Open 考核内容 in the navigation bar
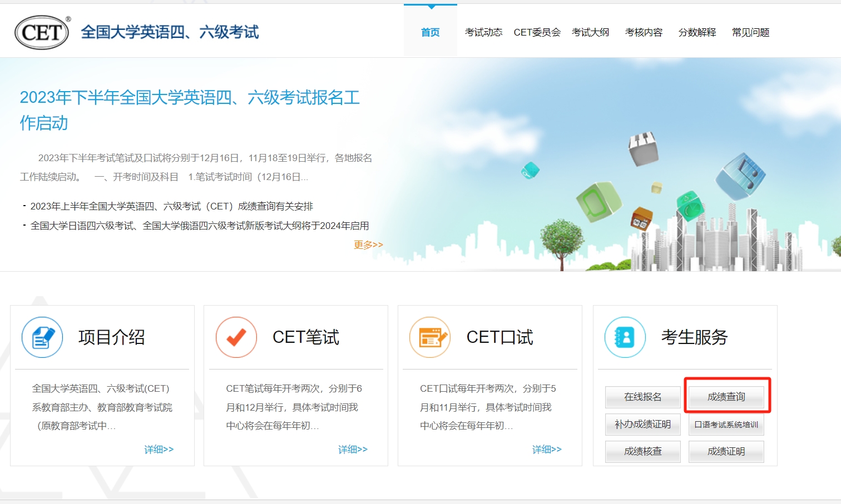 (x=644, y=32)
